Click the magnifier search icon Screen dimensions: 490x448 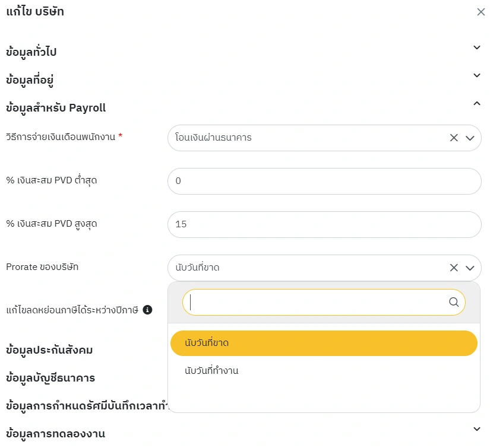point(454,302)
